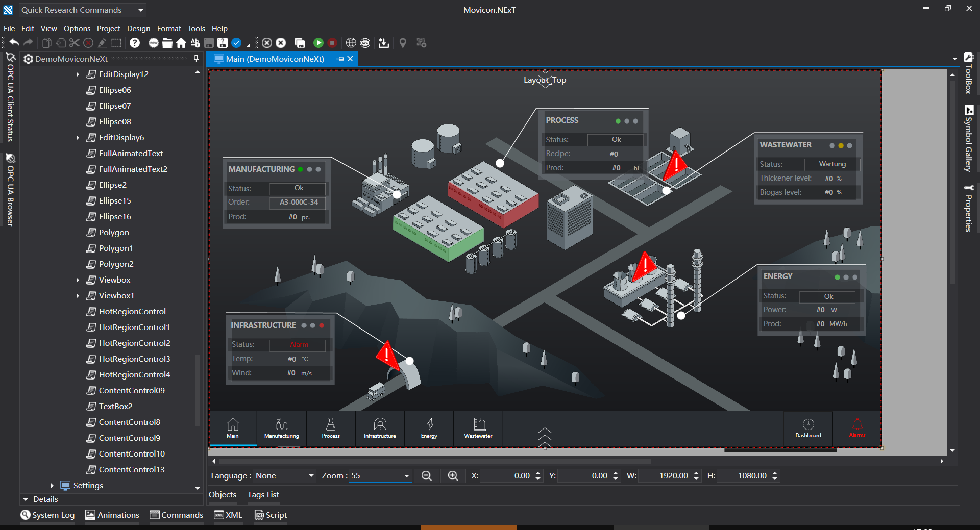Open the XML tab

228,515
